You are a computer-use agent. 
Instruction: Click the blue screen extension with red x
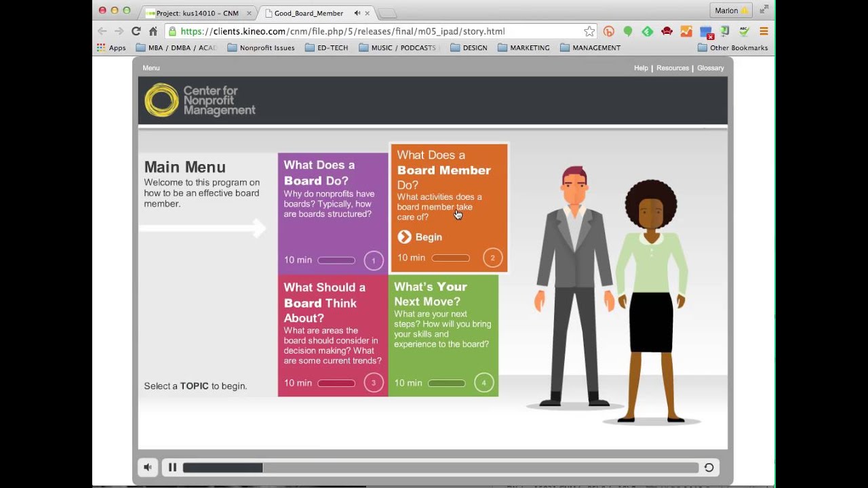click(x=706, y=32)
